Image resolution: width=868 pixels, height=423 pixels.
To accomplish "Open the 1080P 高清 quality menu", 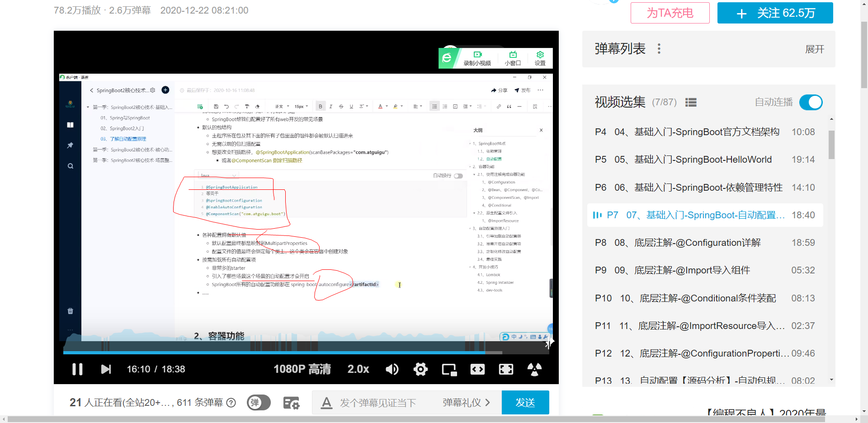I will pyautogui.click(x=302, y=369).
